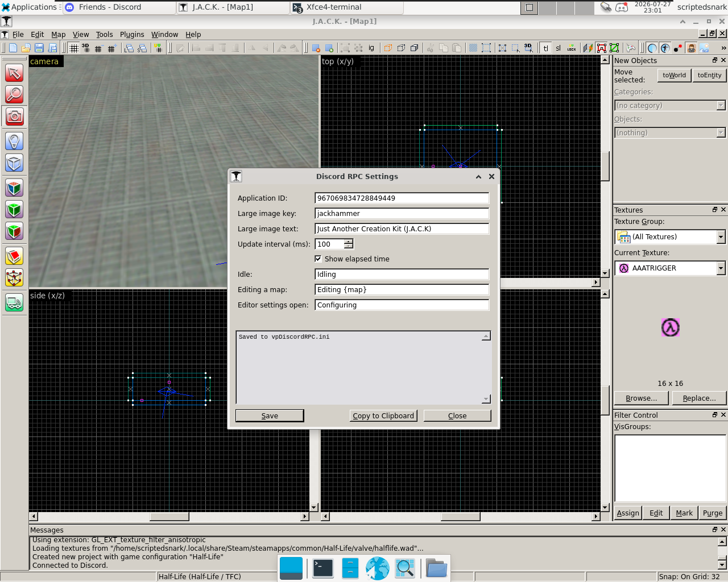Click the Browse... texture button
Viewport: 728px width, 582px height.
pyautogui.click(x=641, y=398)
